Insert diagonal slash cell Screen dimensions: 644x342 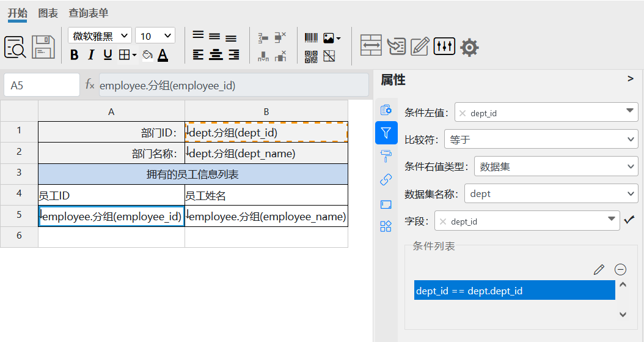click(x=329, y=56)
